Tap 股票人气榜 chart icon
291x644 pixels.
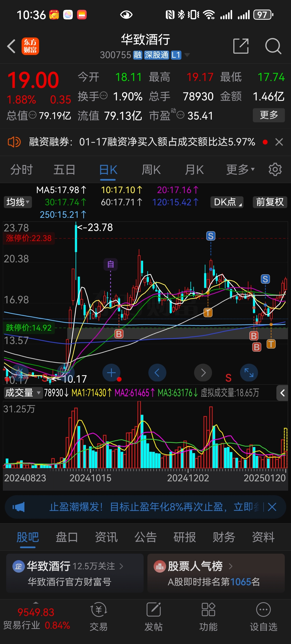coord(160,567)
